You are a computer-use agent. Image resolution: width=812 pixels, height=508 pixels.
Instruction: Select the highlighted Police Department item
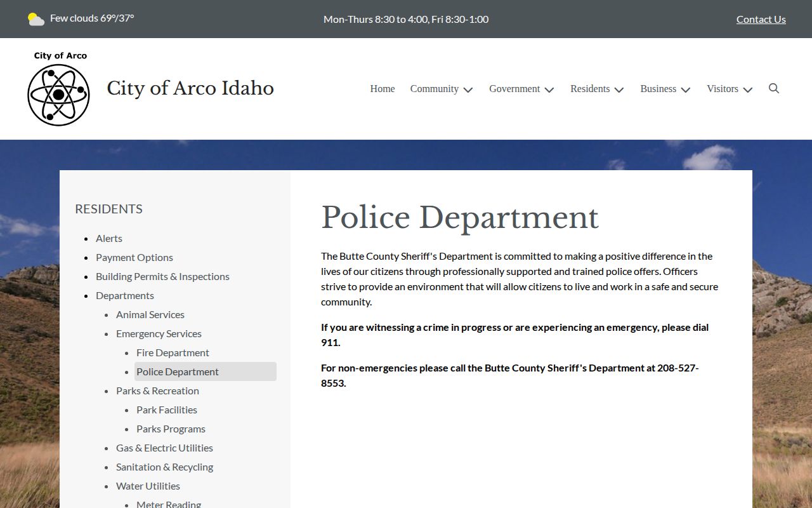coord(206,371)
